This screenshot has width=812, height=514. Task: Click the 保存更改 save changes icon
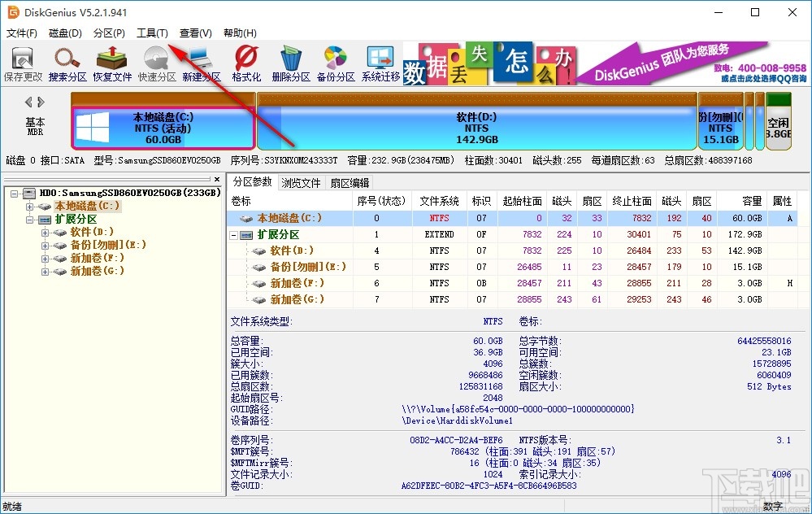point(23,63)
